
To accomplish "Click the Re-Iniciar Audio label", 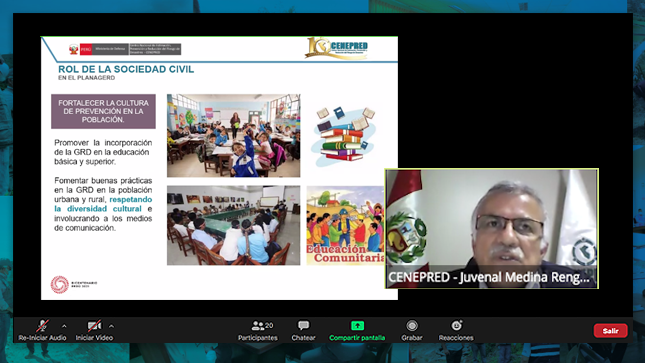I will point(42,338).
